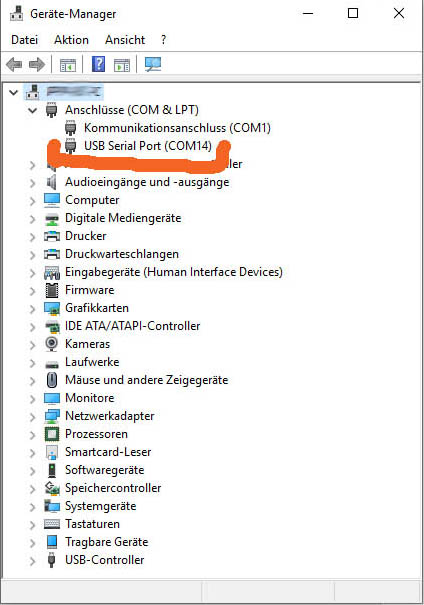This screenshot has height=605, width=424.
Task: Click the Prozessoren chip icon
Action: [x=52, y=434]
